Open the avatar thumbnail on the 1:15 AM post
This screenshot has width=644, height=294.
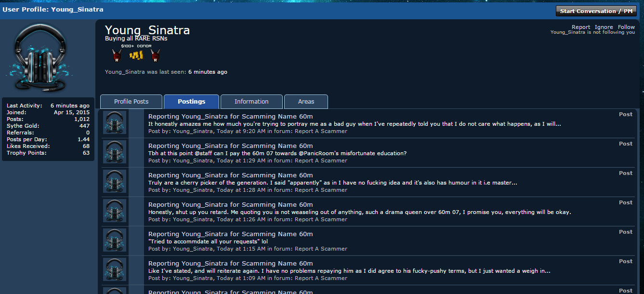(x=115, y=240)
